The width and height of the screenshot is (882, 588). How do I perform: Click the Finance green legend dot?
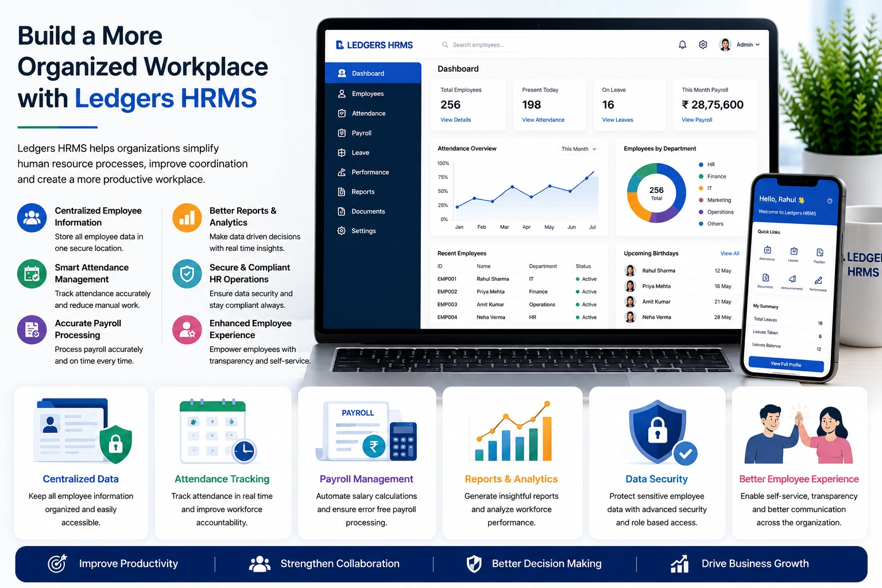click(701, 176)
